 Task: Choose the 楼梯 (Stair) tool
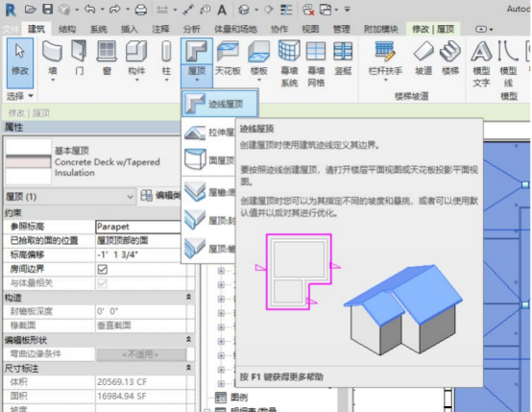pyautogui.click(x=450, y=58)
